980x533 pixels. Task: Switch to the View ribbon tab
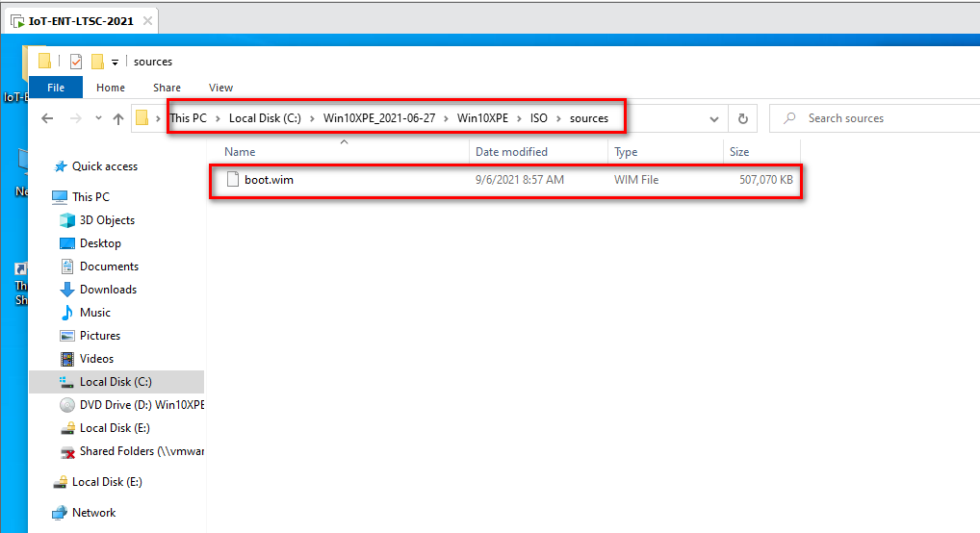[220, 88]
